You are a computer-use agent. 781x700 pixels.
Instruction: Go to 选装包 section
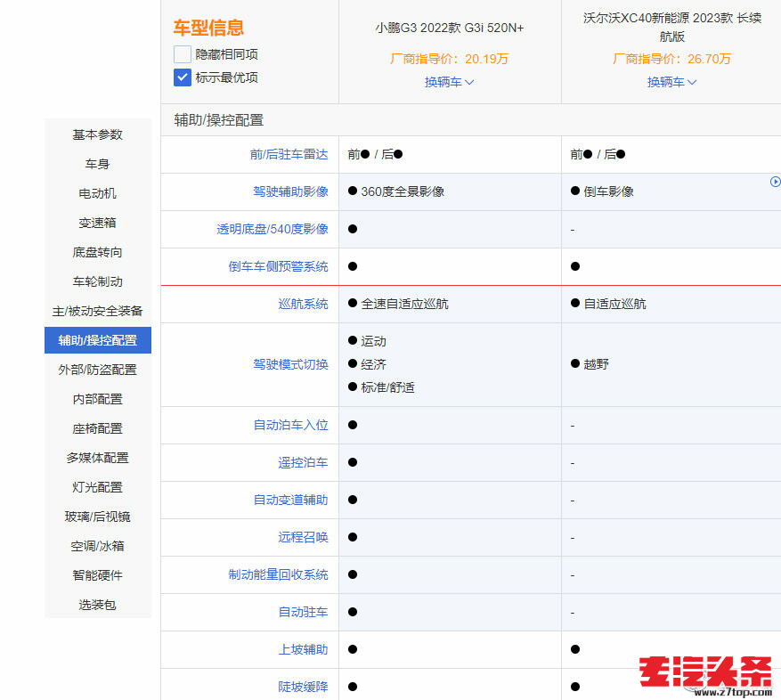pyautogui.click(x=98, y=605)
